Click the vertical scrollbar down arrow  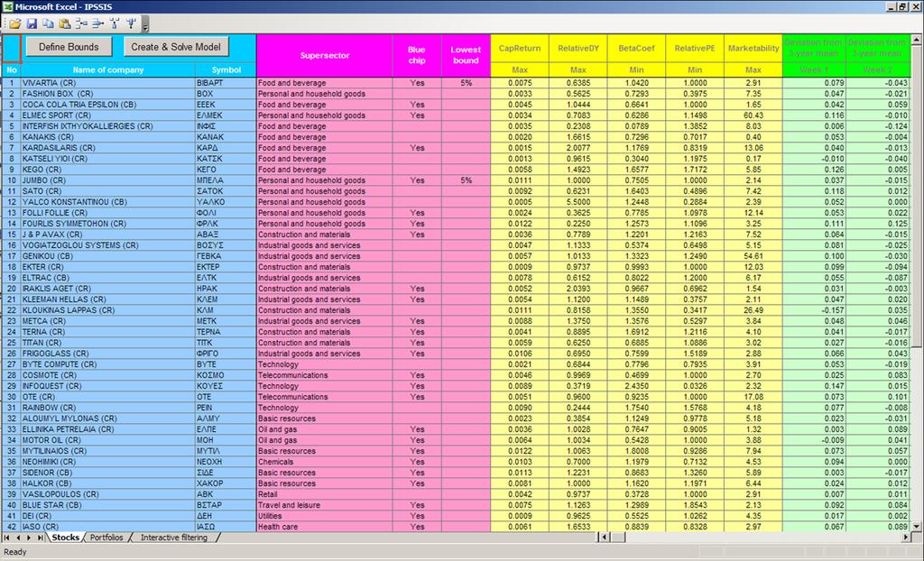917,526
